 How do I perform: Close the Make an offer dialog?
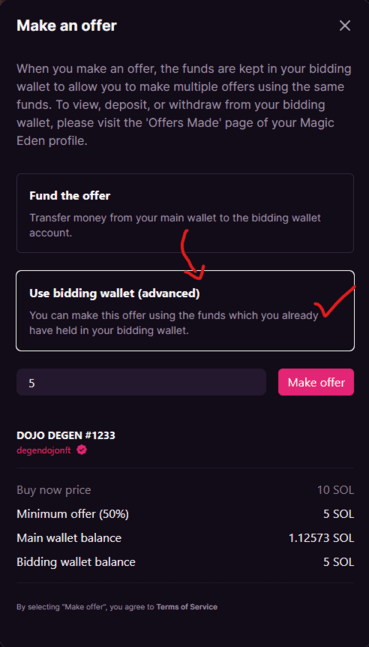pyautogui.click(x=345, y=26)
